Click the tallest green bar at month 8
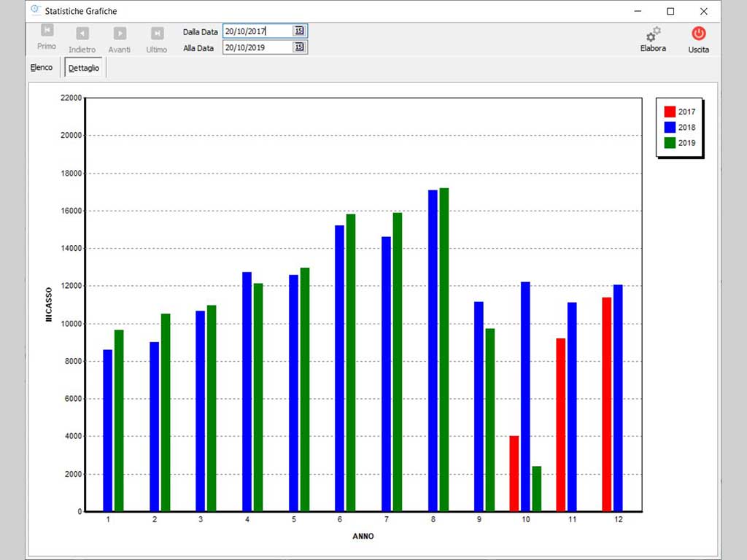747x560 pixels. (x=444, y=350)
